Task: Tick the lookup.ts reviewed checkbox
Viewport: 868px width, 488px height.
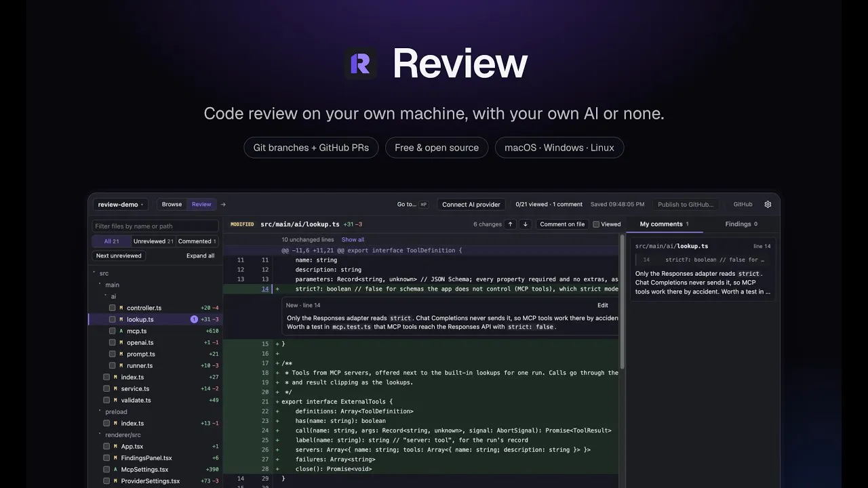Action: pos(113,319)
